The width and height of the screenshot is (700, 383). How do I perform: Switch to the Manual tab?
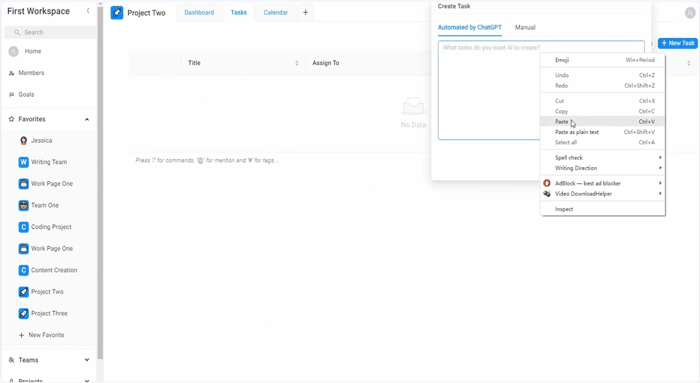click(x=525, y=27)
